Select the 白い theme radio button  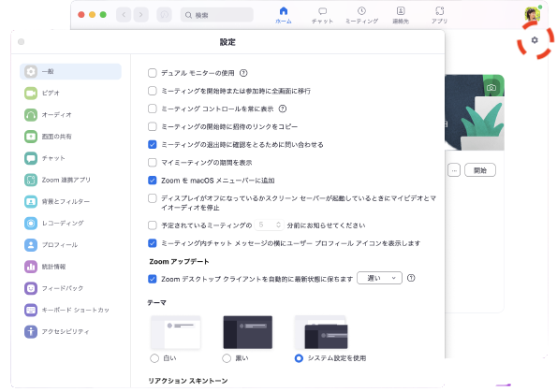point(154,358)
